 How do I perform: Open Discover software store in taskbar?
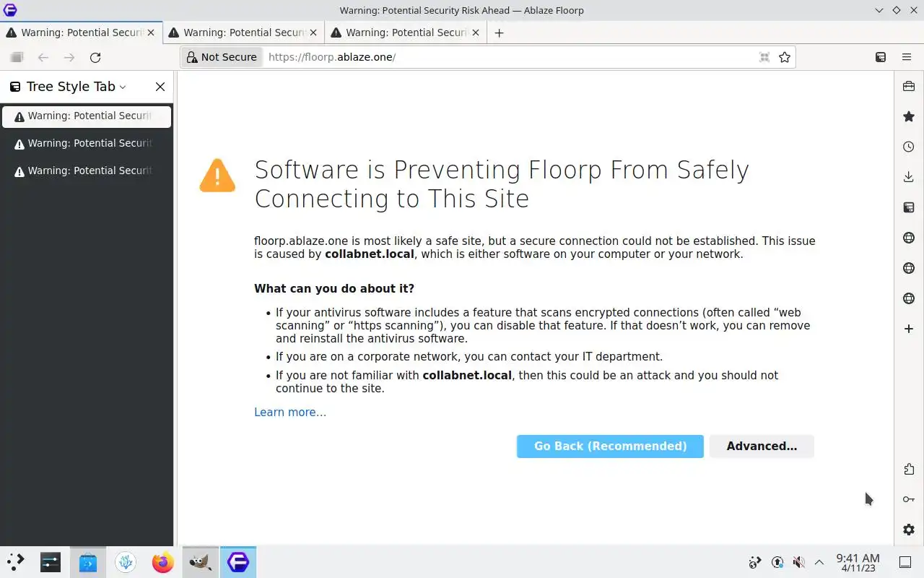(x=88, y=562)
